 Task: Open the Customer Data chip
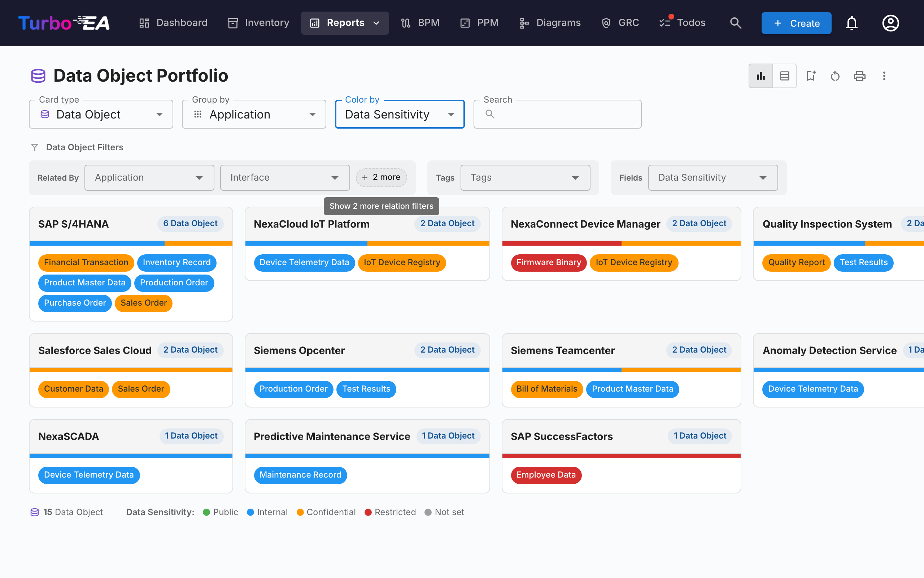[73, 389]
